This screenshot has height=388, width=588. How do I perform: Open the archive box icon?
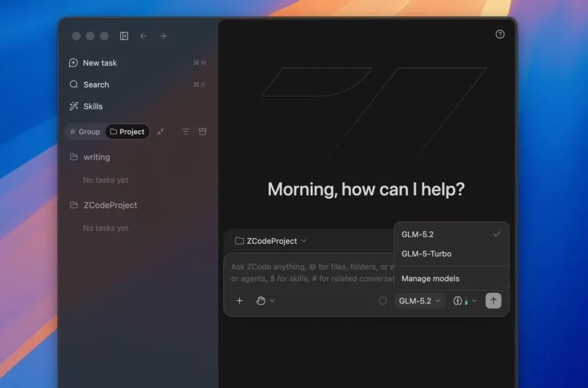pos(202,132)
